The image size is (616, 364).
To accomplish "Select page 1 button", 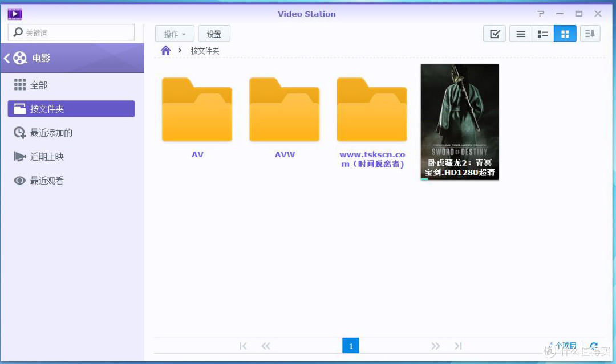I will point(351,346).
